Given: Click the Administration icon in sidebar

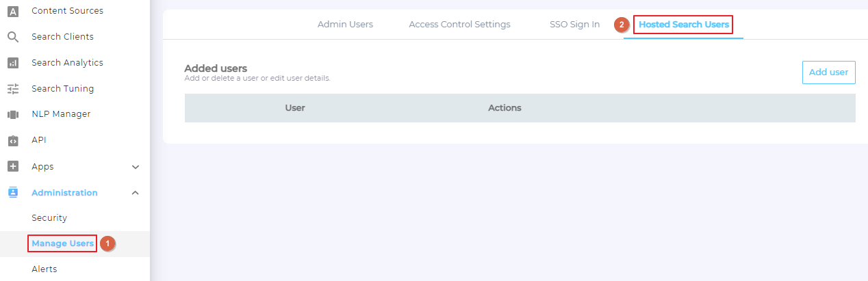Looking at the screenshot, I should (13, 193).
